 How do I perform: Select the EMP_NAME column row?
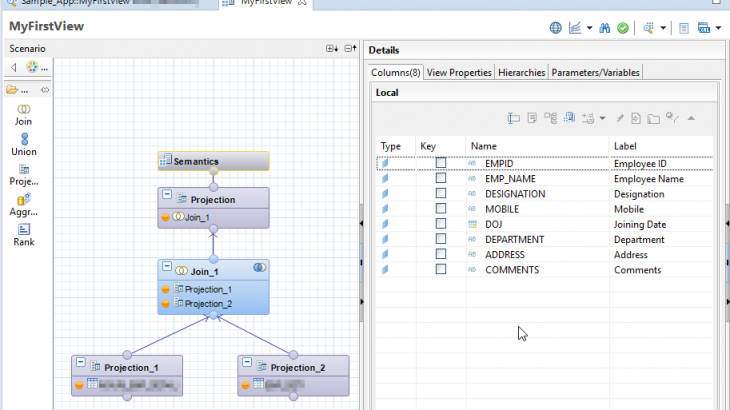[517, 179]
